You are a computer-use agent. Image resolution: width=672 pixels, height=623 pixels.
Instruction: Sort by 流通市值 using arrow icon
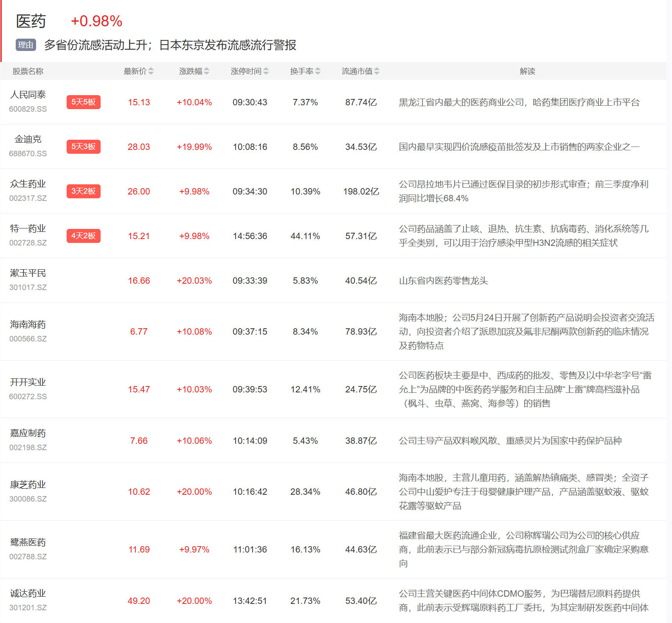[x=377, y=71]
